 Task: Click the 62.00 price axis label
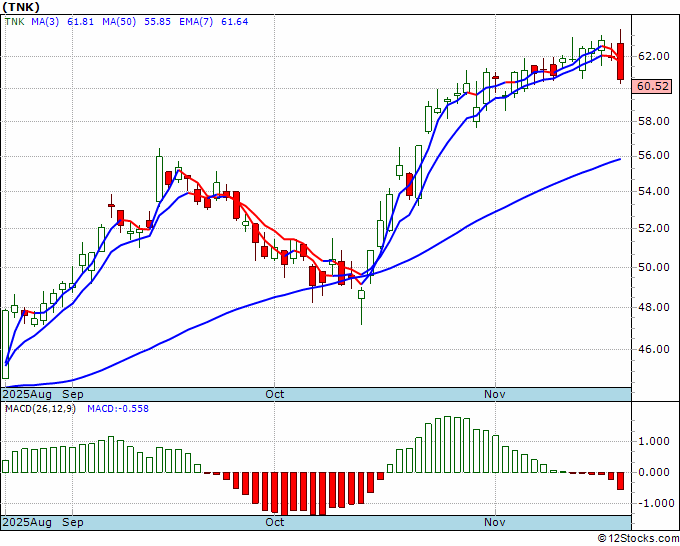pos(654,56)
